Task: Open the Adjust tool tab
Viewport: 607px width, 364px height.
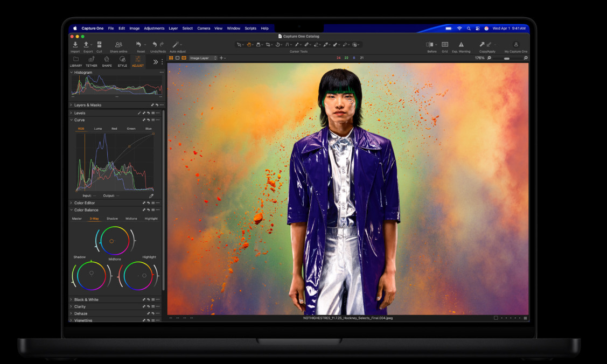Action: pos(138,61)
